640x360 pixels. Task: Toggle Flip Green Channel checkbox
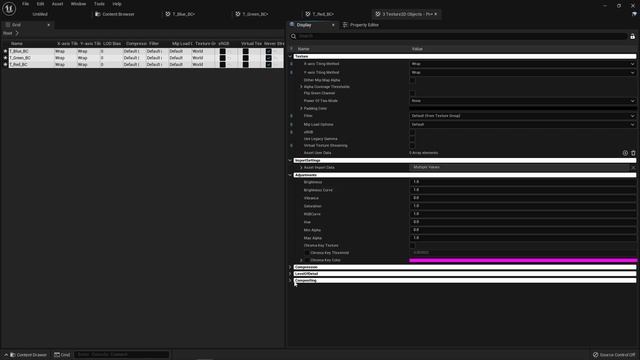click(412, 93)
